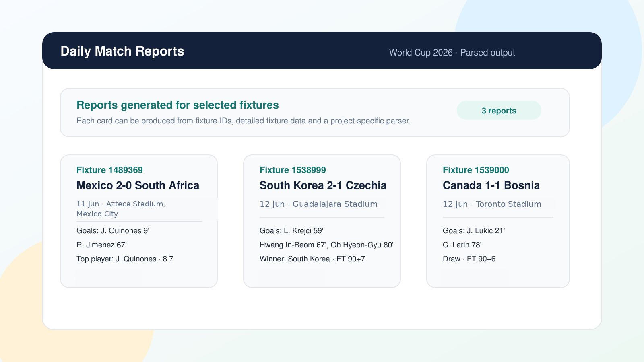Click the Guadalajara Stadium venue text

[335, 204]
